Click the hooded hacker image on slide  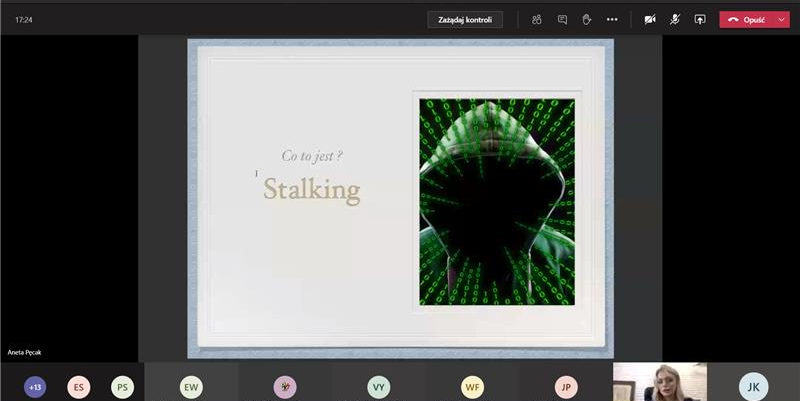tap(497, 202)
